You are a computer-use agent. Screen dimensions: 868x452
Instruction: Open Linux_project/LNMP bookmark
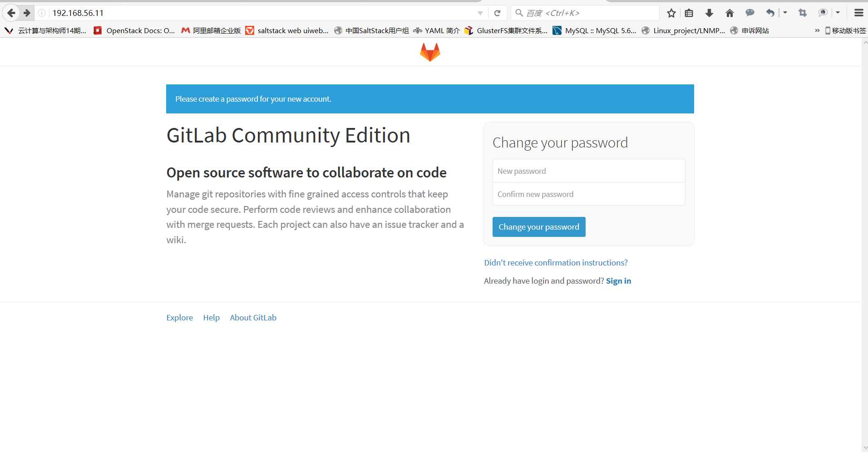pyautogui.click(x=683, y=30)
